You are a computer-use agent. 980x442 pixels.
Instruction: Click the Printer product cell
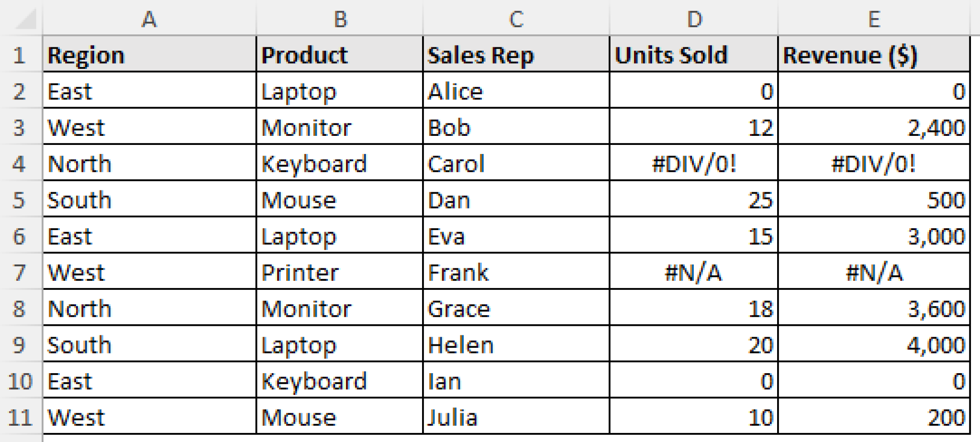(340, 273)
